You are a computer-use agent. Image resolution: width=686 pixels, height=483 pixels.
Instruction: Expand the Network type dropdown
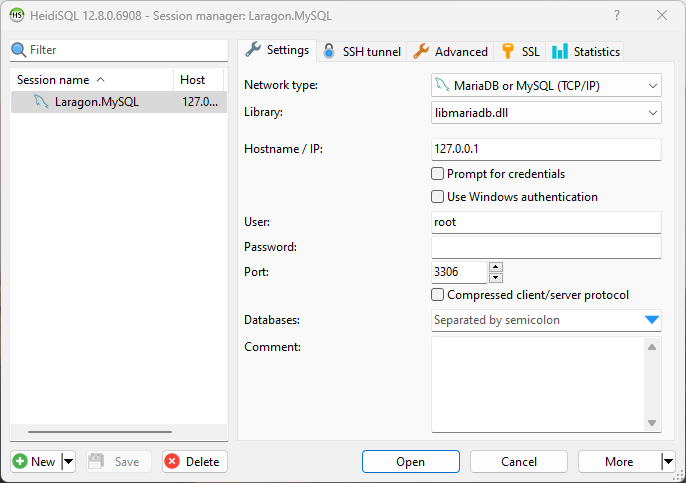[x=652, y=86]
